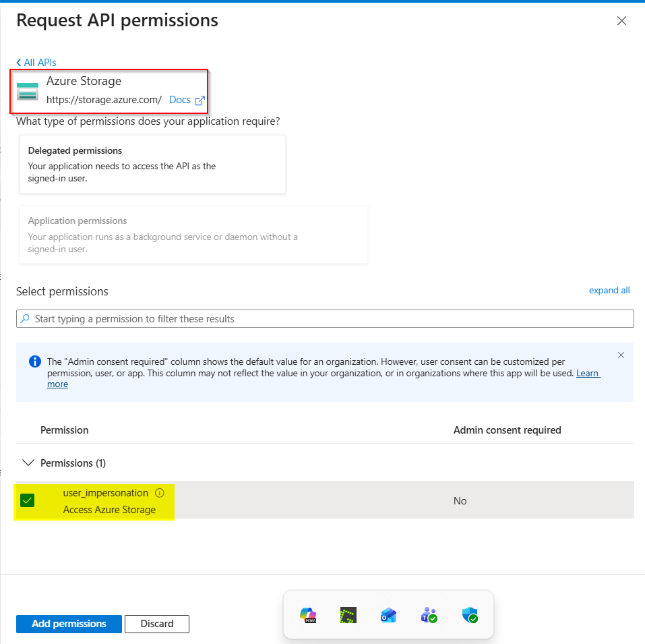Image resolution: width=645 pixels, height=644 pixels.
Task: Click the Admin consent required column header
Action: 508,430
